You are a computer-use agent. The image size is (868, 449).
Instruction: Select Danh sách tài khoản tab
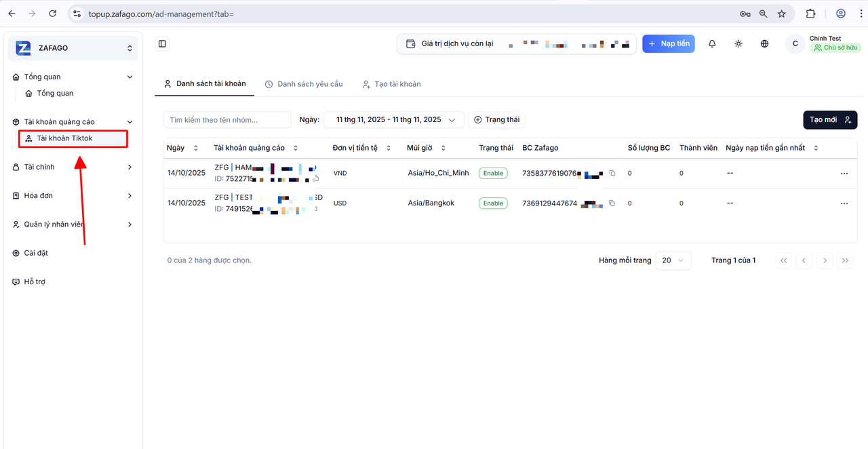pos(205,84)
